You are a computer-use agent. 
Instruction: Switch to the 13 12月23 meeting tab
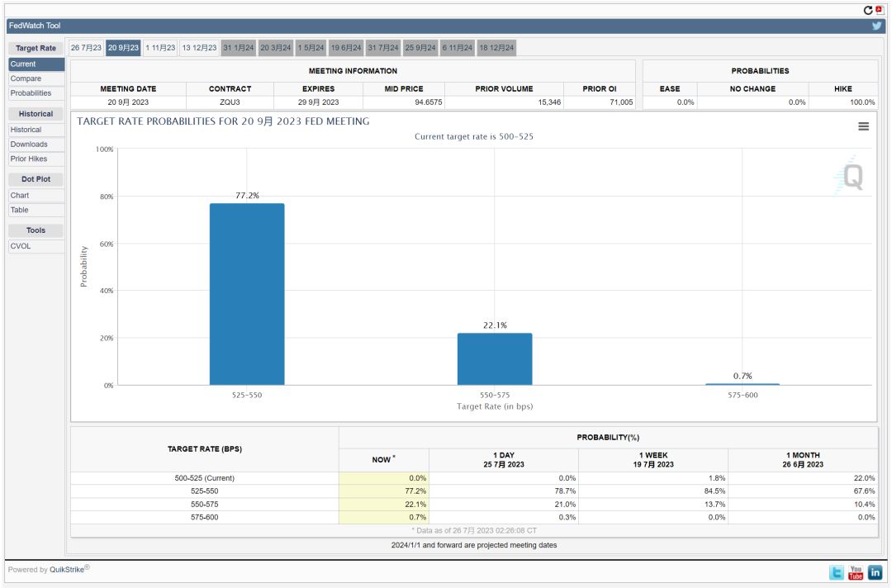point(199,48)
